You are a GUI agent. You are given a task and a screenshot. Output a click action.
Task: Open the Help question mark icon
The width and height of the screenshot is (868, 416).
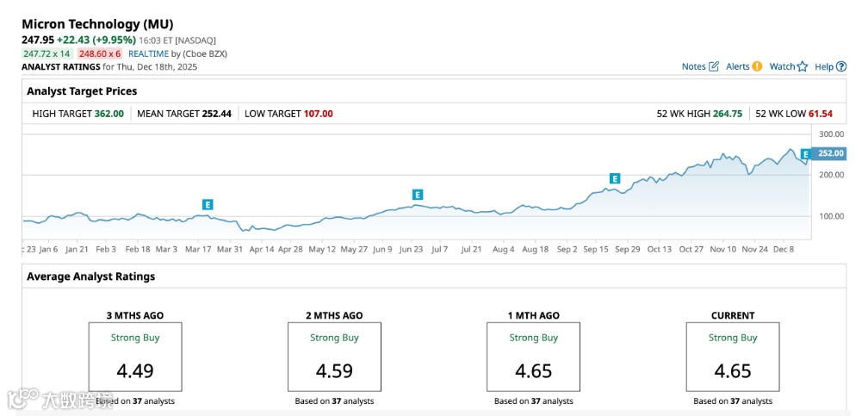point(841,66)
